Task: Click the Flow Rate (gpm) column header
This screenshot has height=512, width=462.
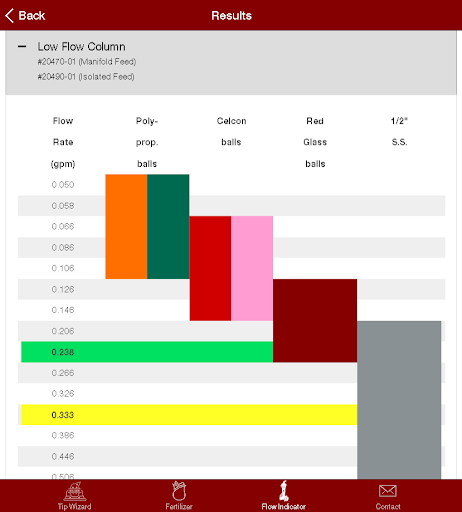Action: [63, 143]
